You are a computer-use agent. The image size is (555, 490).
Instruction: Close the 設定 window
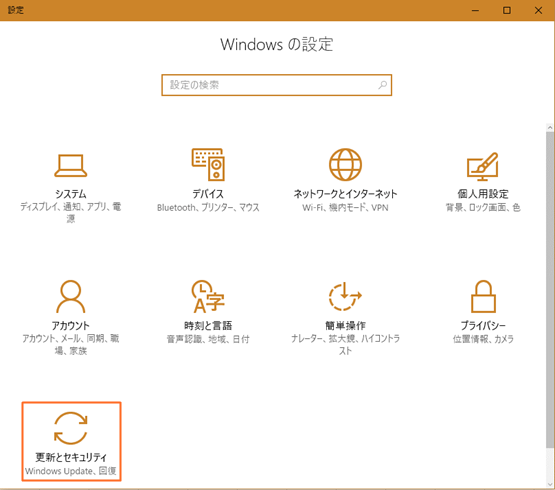tap(538, 10)
